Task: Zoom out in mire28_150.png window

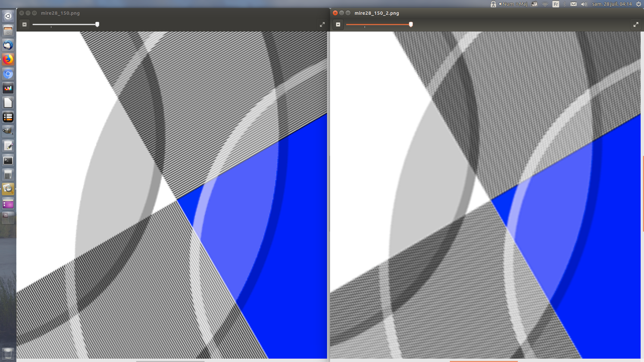Action: 24,24
